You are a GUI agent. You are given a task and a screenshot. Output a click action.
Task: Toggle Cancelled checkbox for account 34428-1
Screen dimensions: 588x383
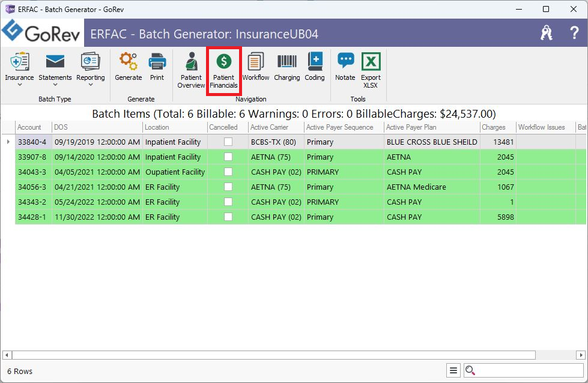[228, 217]
